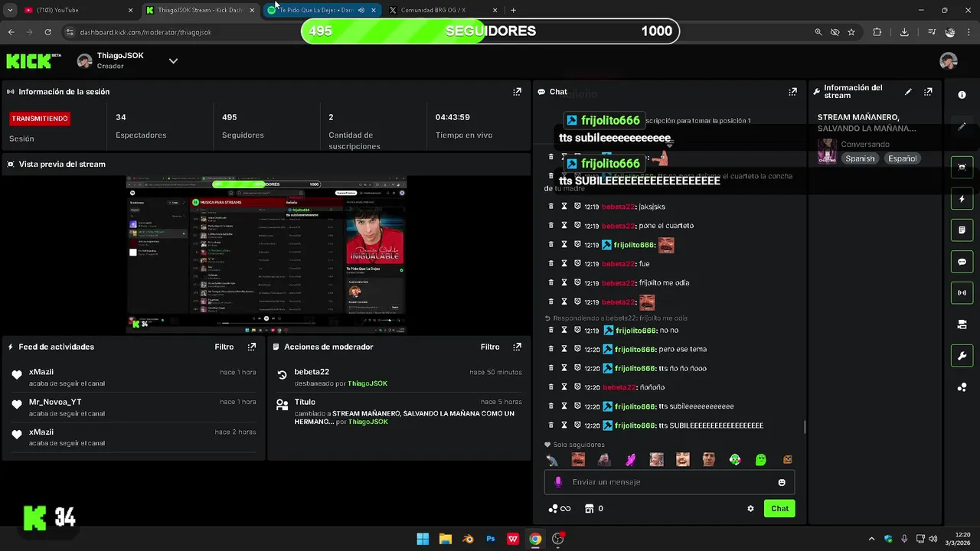The width and height of the screenshot is (980, 551).
Task: Click ThiagoJSOK link in desbaneado action
Action: pos(367,383)
